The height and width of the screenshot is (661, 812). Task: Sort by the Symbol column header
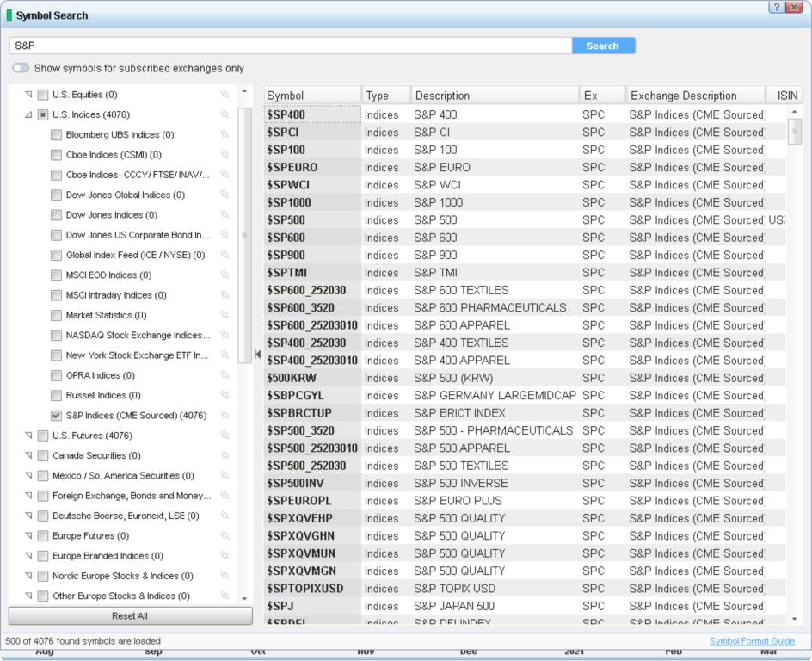pyautogui.click(x=312, y=96)
